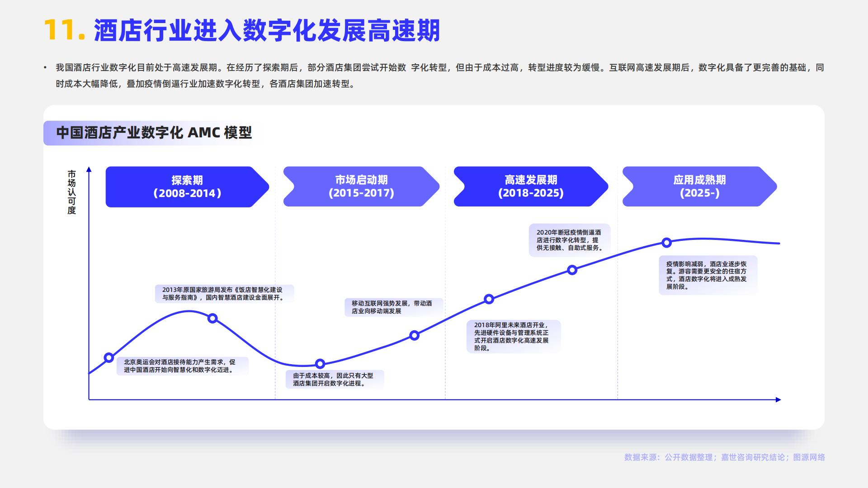Click the 探索期 (2008-2014) phase arrow

[187, 187]
